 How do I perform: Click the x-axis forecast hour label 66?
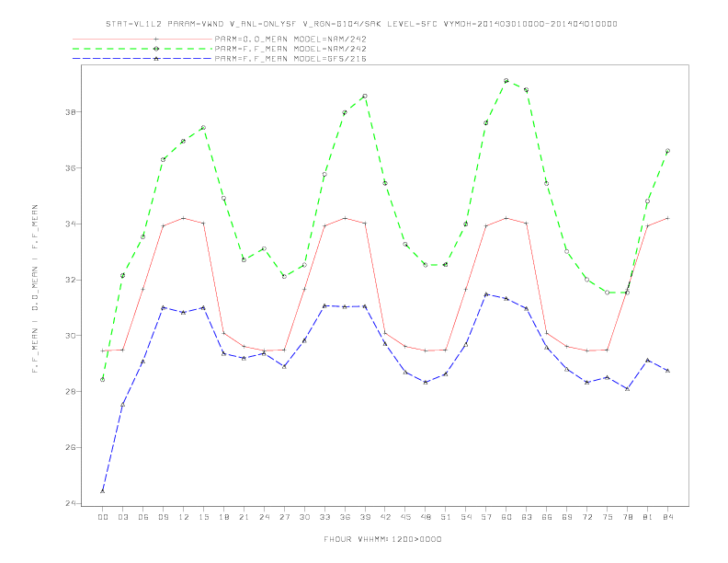point(547,517)
